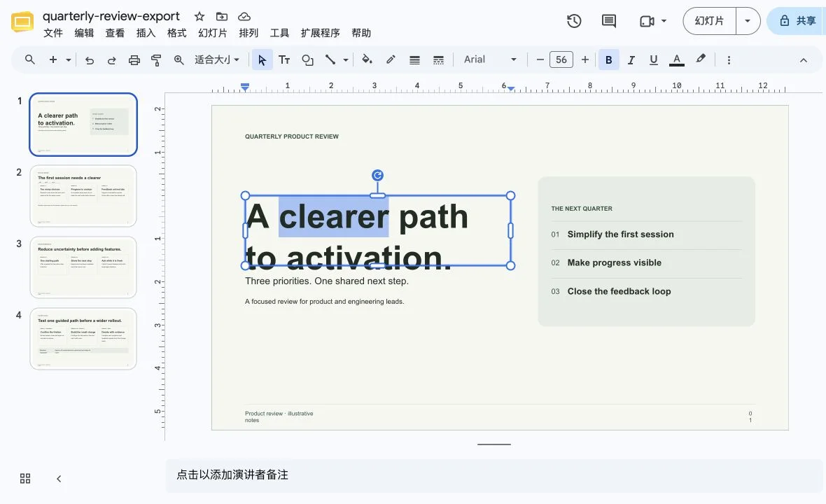Screen dimensions: 826x504
Task: Decrease font size with minus button
Action: (540, 60)
